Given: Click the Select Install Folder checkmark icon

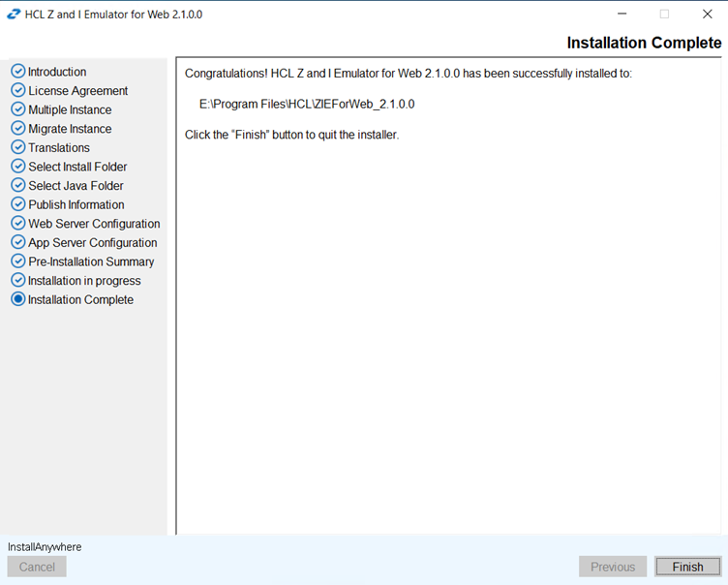Looking at the screenshot, I should (18, 167).
